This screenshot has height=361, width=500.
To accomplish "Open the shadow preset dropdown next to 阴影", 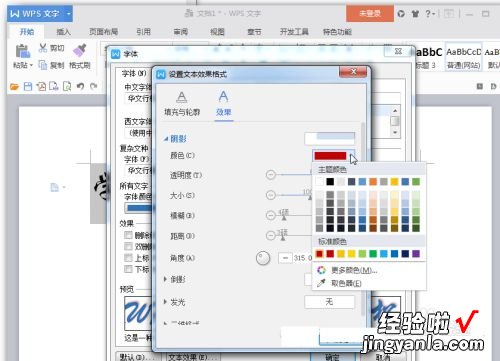I will tap(329, 139).
